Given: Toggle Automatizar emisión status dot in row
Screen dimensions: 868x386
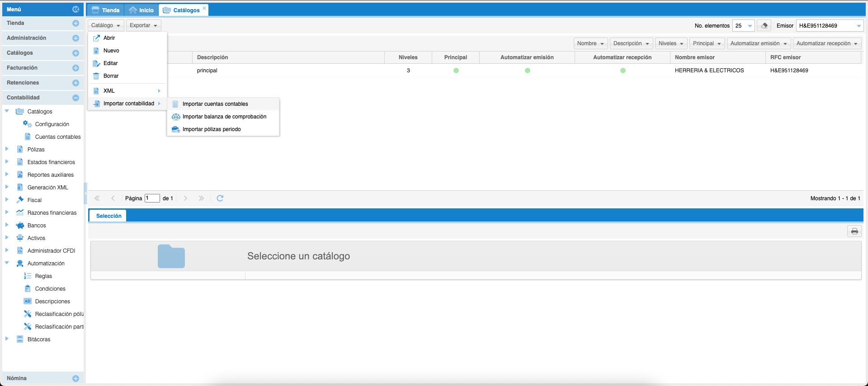Looking at the screenshot, I should click(x=527, y=71).
